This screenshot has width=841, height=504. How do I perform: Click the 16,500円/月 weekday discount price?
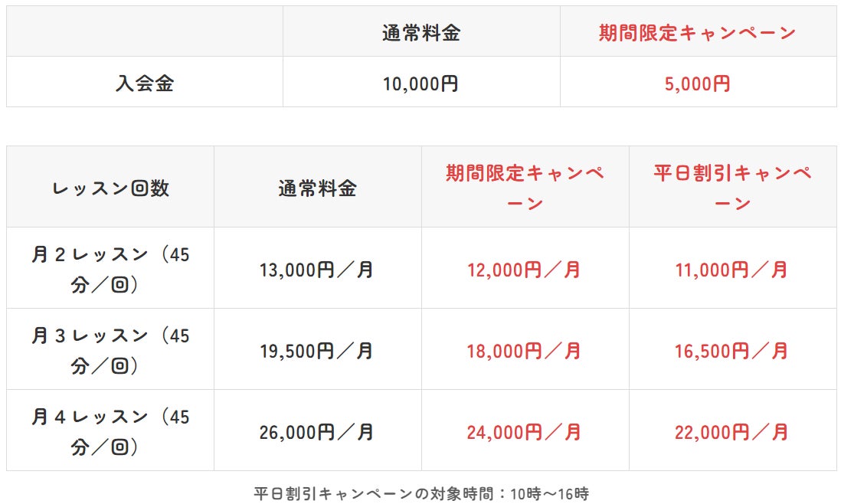pos(732,351)
